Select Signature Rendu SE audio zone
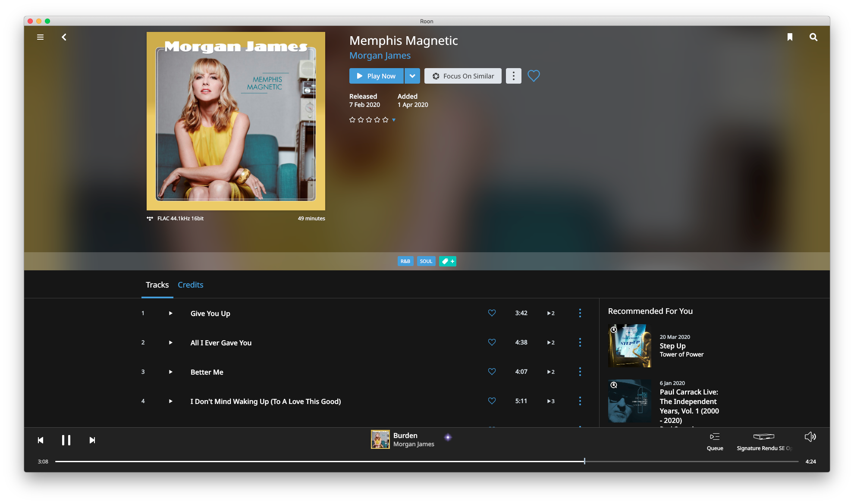Viewport: 854px width, 504px height. coord(764,441)
